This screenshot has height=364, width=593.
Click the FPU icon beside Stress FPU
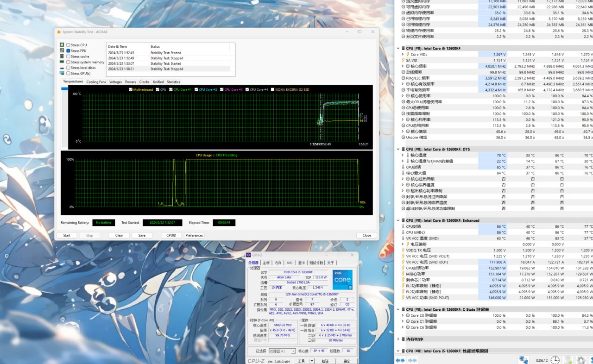coord(62,50)
